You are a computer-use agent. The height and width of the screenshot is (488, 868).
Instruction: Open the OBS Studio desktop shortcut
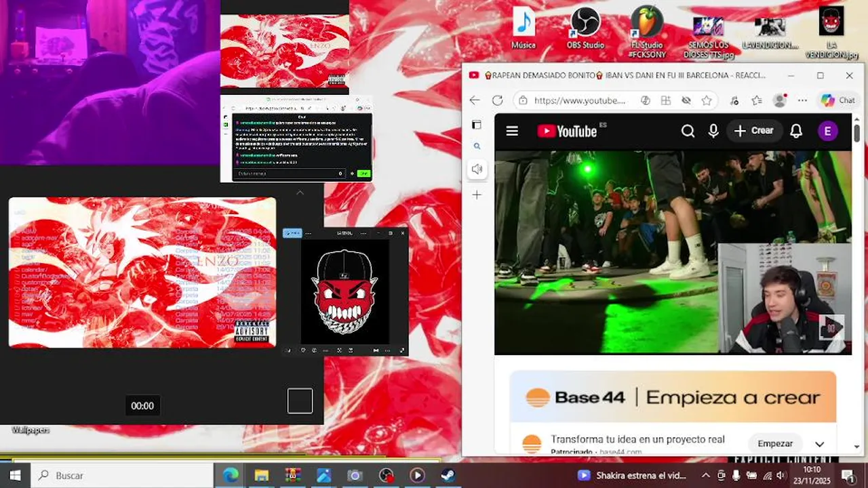point(585,28)
